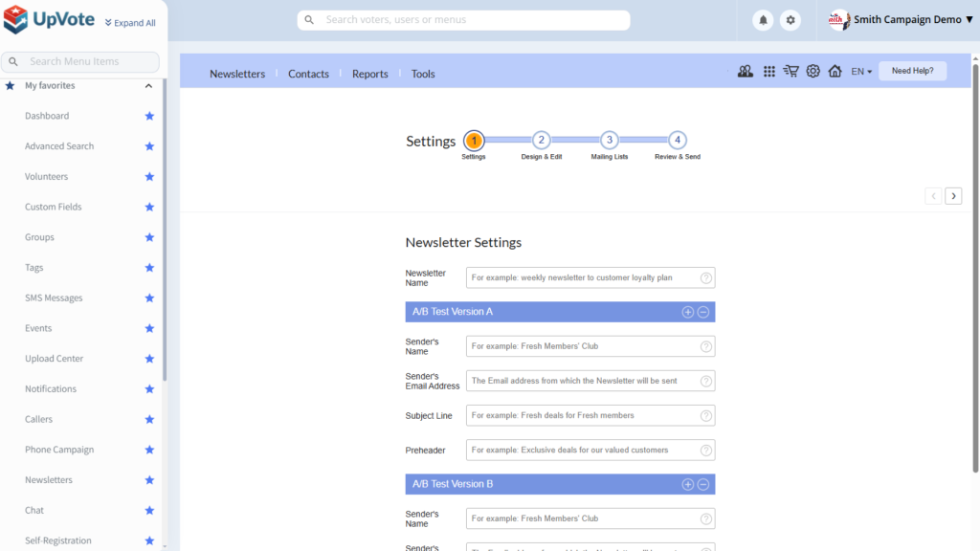Open the contacts group people icon

coord(746,71)
